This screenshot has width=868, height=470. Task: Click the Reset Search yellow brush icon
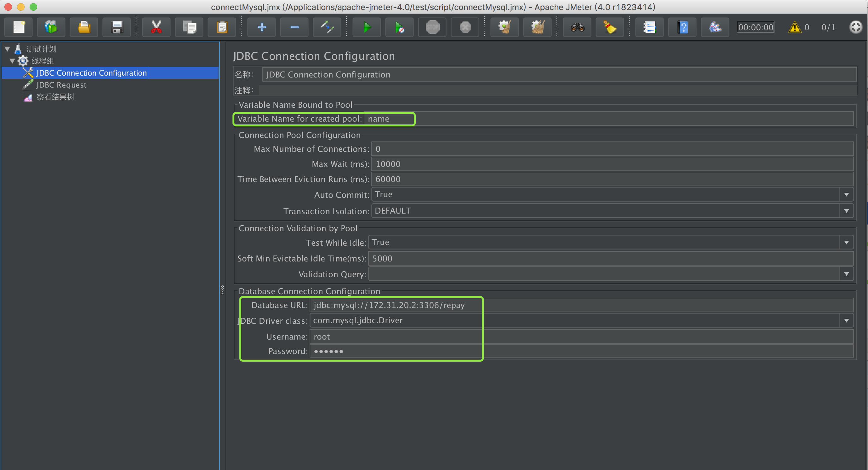[610, 27]
